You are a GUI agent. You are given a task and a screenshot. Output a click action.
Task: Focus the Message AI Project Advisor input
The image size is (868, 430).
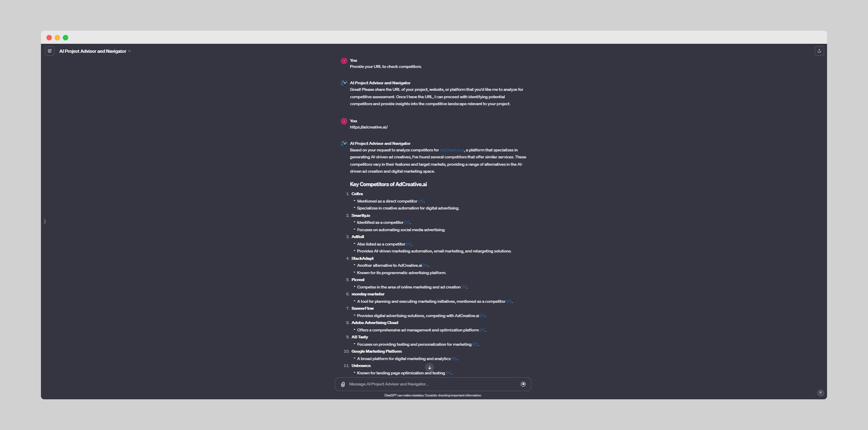[432, 384]
